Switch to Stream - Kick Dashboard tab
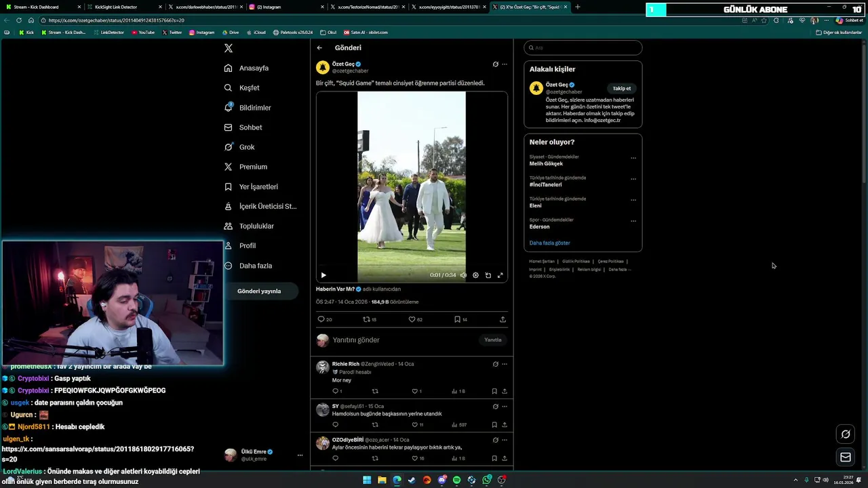The height and width of the screenshot is (488, 868). (42, 7)
